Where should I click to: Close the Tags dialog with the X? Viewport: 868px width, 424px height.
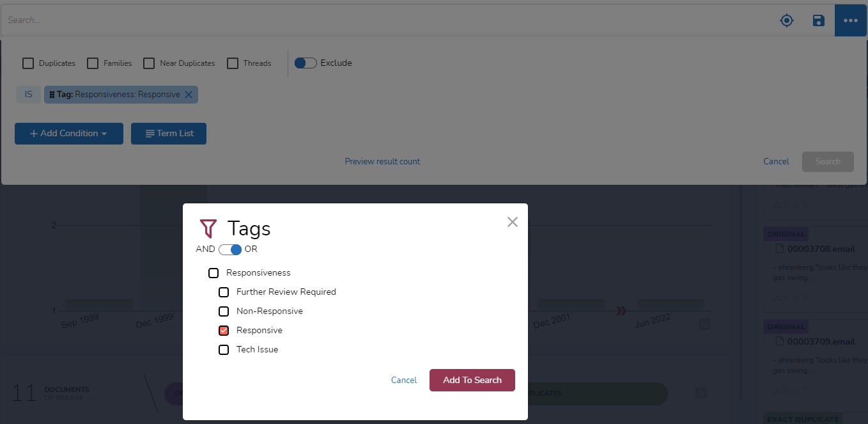(513, 222)
